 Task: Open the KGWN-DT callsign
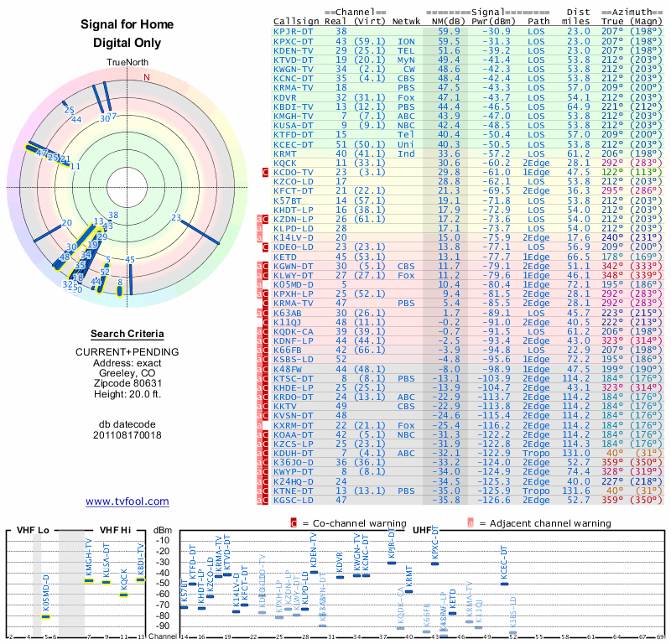point(294,266)
